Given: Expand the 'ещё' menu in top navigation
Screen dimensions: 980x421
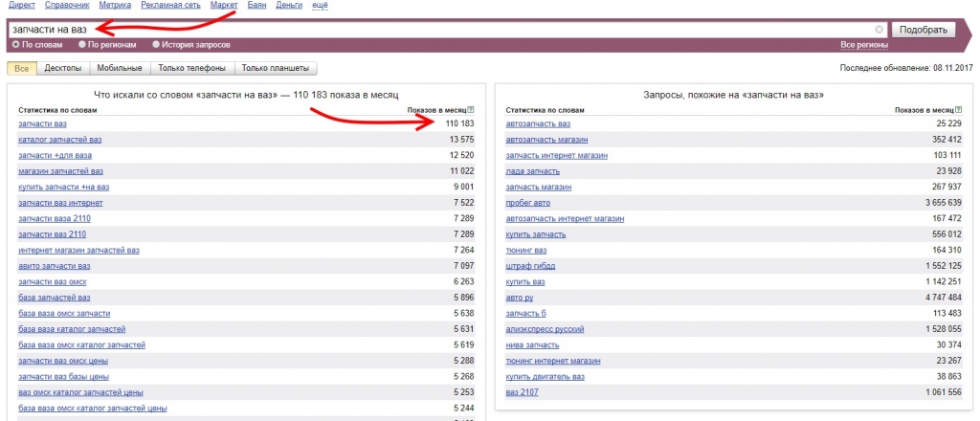Looking at the screenshot, I should coord(319,6).
